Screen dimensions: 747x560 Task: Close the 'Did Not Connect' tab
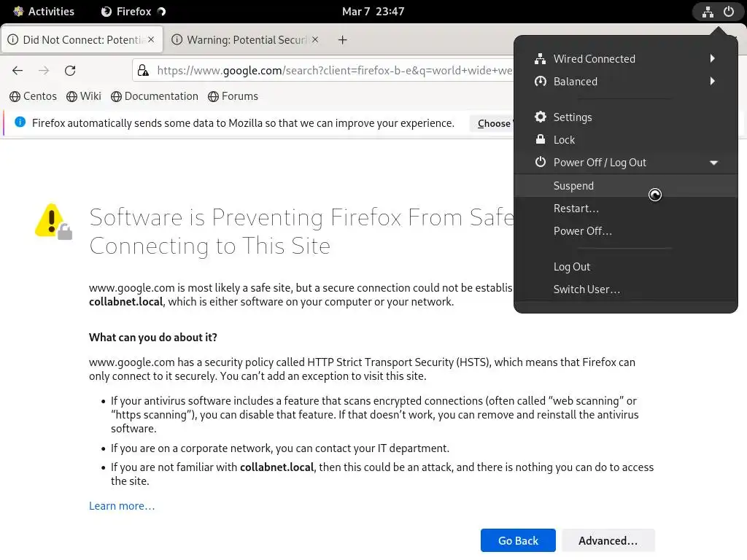pos(151,39)
